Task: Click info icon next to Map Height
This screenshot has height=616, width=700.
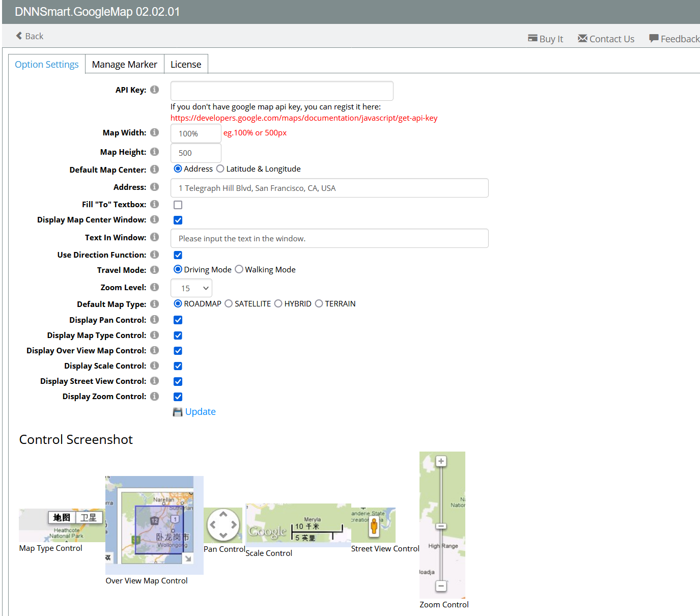Action: tap(155, 152)
